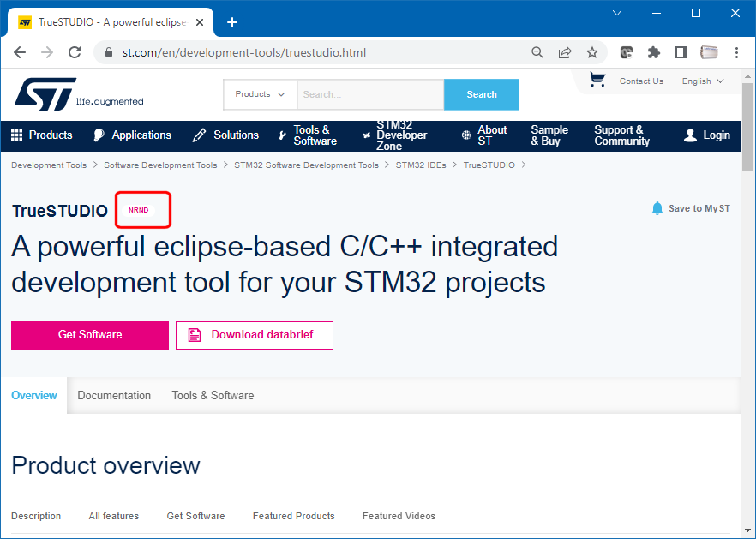
Task: Click the TrueSTUDIO breadcrumb link
Action: pyautogui.click(x=489, y=165)
